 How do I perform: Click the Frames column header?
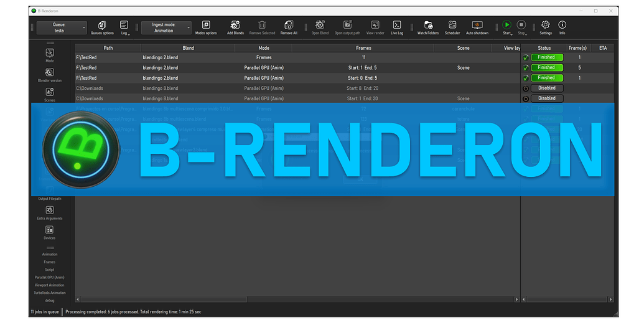(x=363, y=48)
